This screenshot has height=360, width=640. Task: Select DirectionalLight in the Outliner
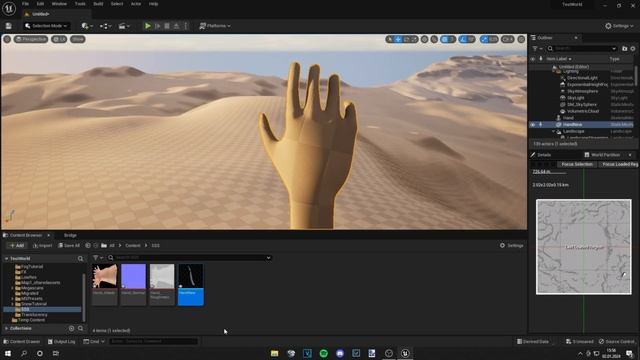[x=582, y=78]
